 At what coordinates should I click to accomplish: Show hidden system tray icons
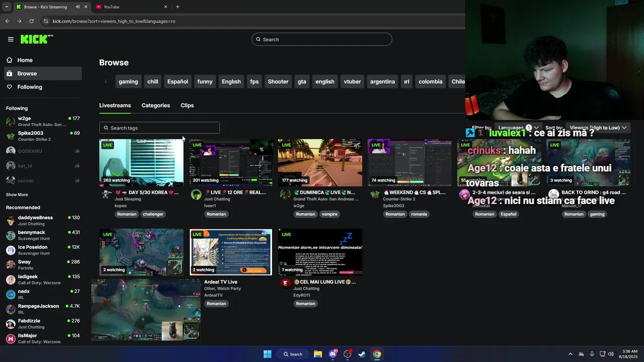[570, 354]
